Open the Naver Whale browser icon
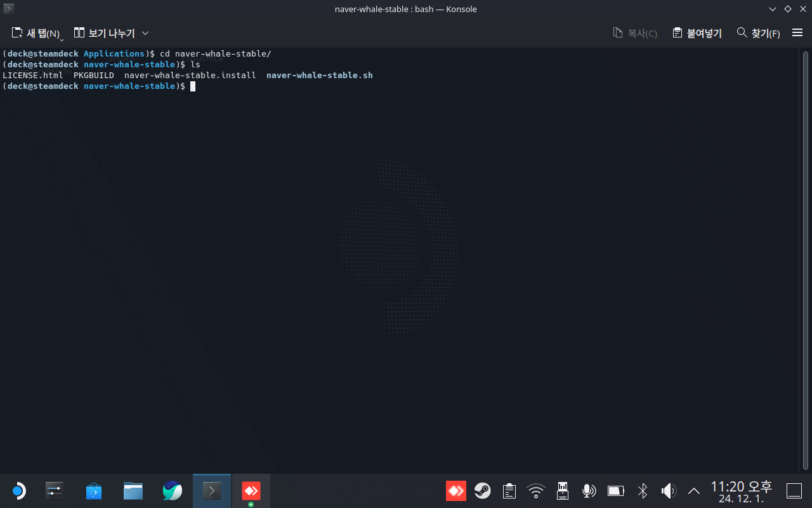This screenshot has height=508, width=812. pyautogui.click(x=173, y=491)
